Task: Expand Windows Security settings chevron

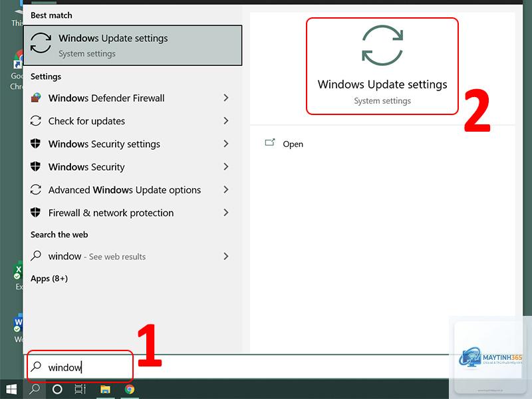Action: pos(226,144)
